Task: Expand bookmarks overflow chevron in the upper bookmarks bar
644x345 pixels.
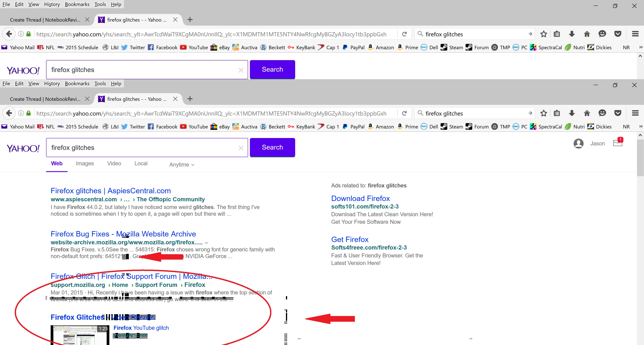Action: (x=640, y=47)
